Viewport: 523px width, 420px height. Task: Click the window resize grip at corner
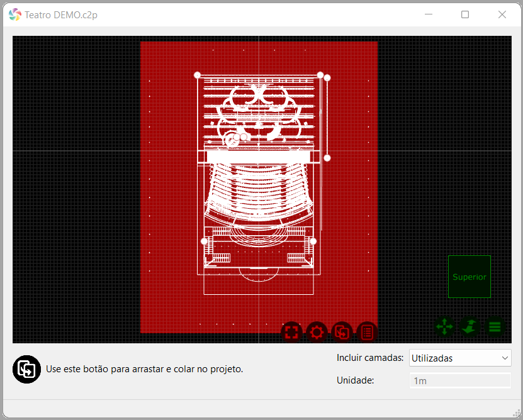[517, 414]
